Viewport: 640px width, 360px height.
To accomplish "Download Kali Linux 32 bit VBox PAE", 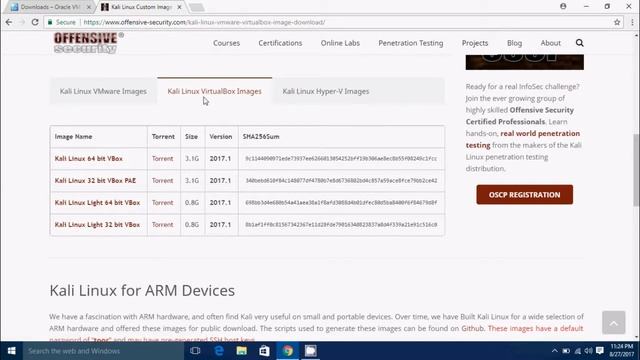I will click(95, 180).
